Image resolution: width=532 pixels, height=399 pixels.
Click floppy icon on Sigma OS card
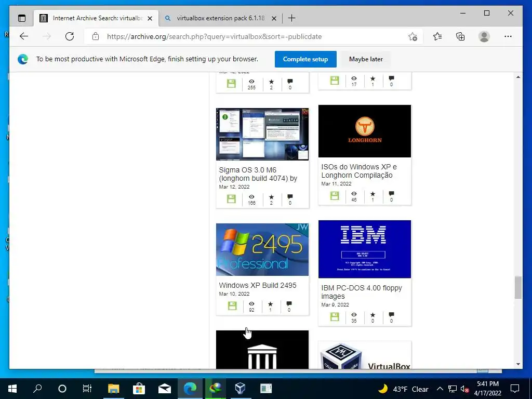pos(231,199)
